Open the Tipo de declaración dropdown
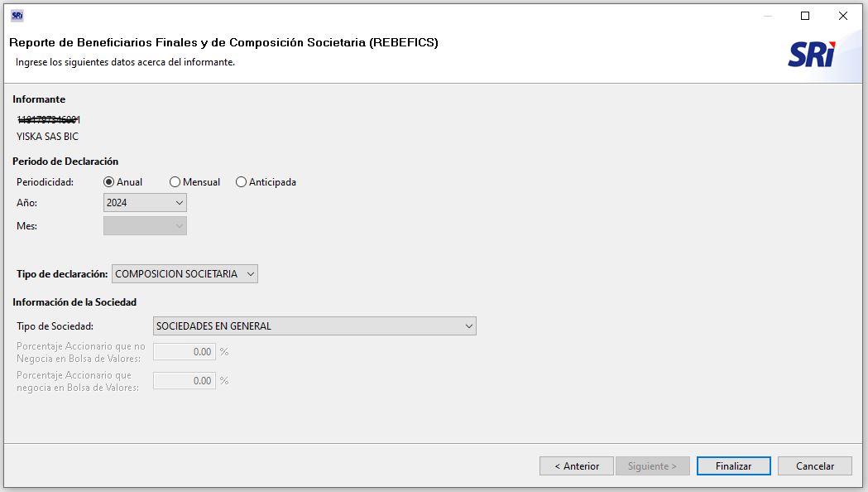868x492 pixels. (x=185, y=273)
